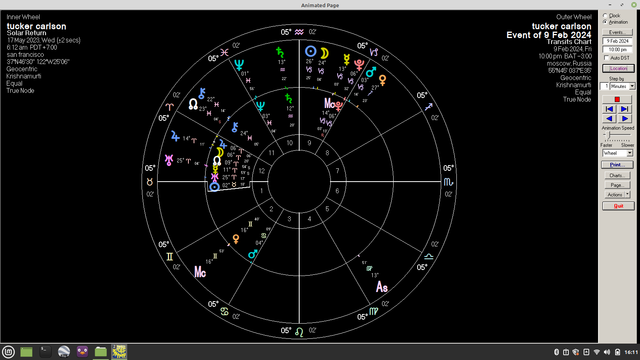Image resolution: width=640 pixels, height=360 pixels.
Task: Click the inner wheel orange Venus glyph
Action: coord(236,239)
